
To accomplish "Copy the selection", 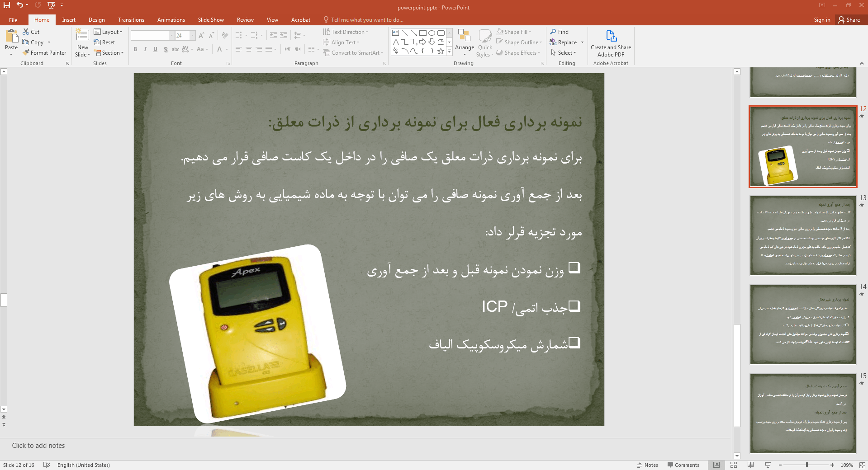I will coord(33,42).
